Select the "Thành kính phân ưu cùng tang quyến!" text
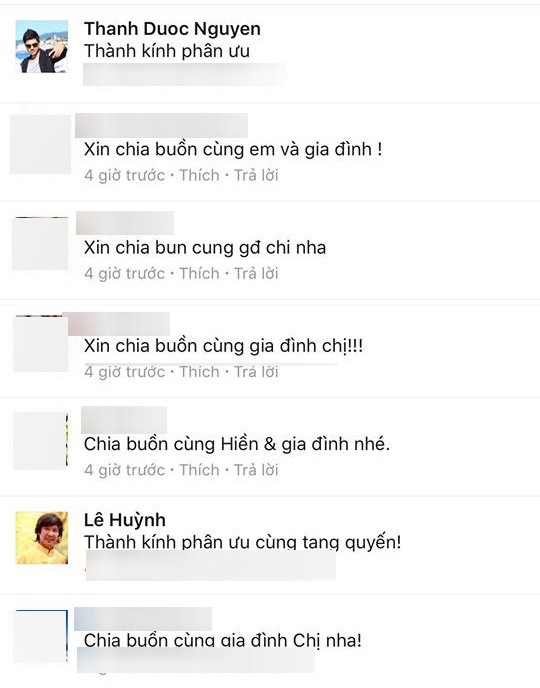The height and width of the screenshot is (688, 540). tap(243, 542)
